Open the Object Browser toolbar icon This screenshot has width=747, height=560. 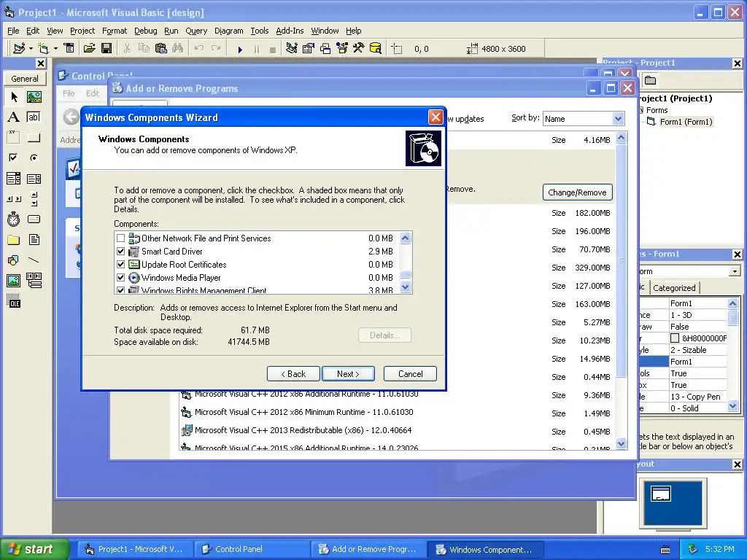tap(342, 48)
